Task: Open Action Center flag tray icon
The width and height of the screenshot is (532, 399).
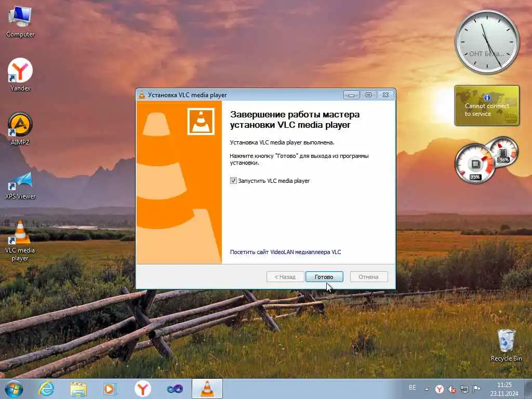Action: coord(477,389)
